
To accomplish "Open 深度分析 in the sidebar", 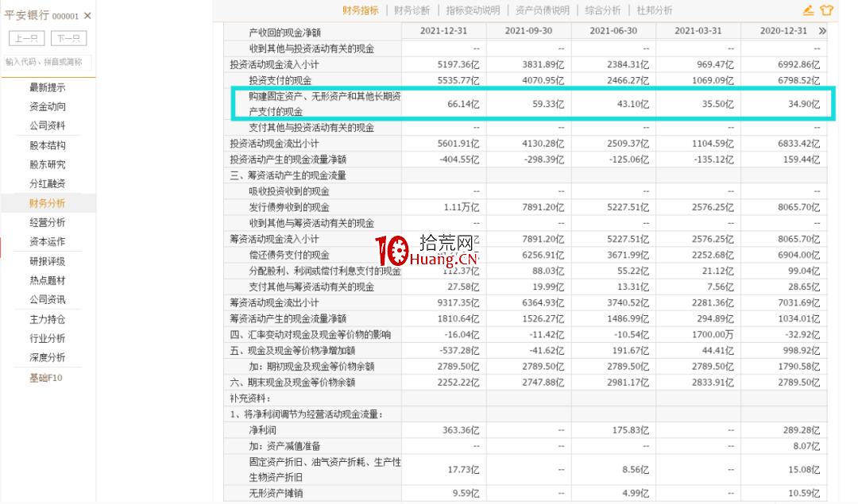I will [x=48, y=357].
